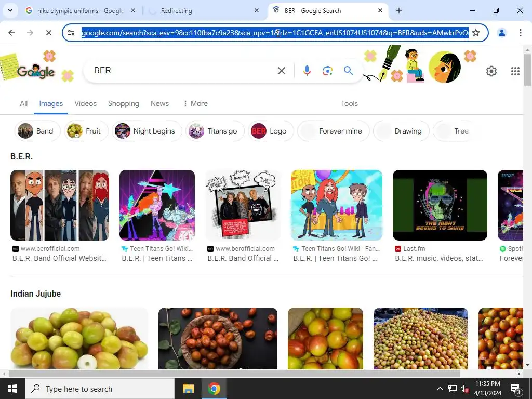Click Chrome icon in taskbar
532x399 pixels.
coord(214,389)
